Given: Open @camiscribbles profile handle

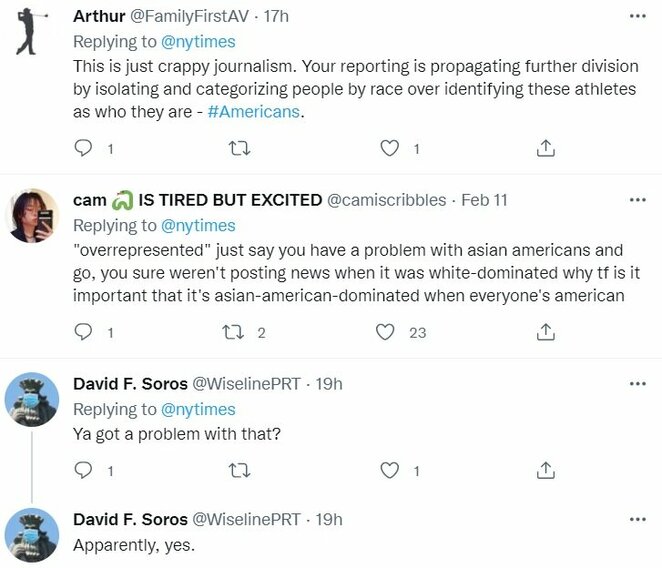Looking at the screenshot, I should tap(387, 200).
